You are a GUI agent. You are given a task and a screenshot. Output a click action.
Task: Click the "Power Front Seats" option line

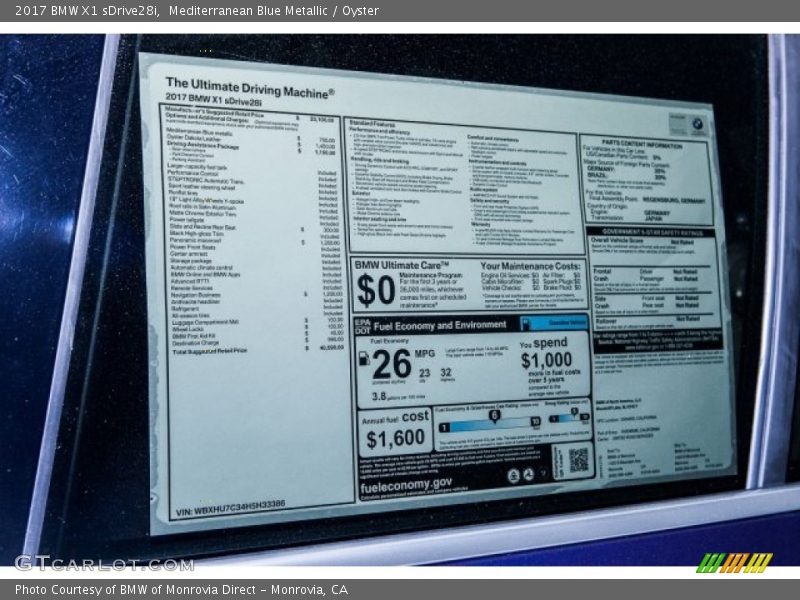click(x=193, y=247)
